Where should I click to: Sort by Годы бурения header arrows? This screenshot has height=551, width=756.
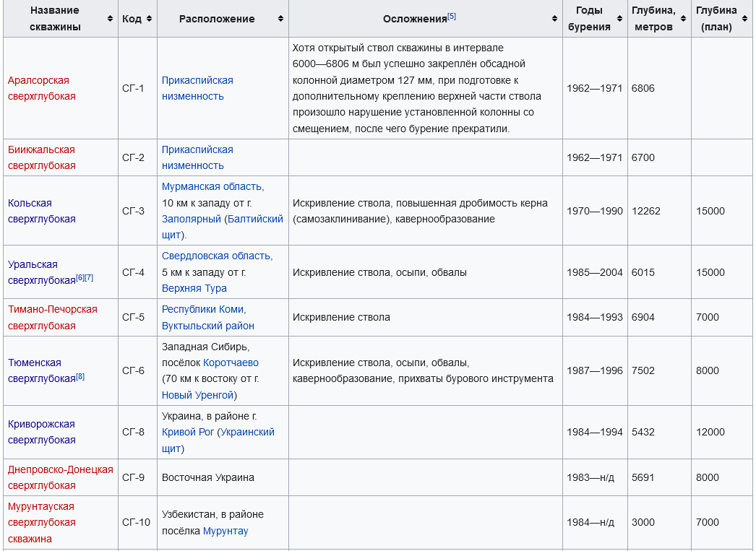pos(620,19)
